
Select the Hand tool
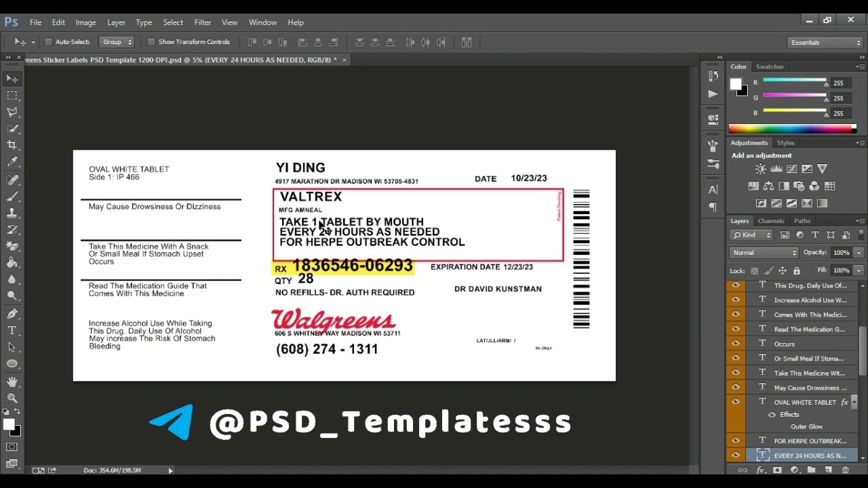[12, 382]
